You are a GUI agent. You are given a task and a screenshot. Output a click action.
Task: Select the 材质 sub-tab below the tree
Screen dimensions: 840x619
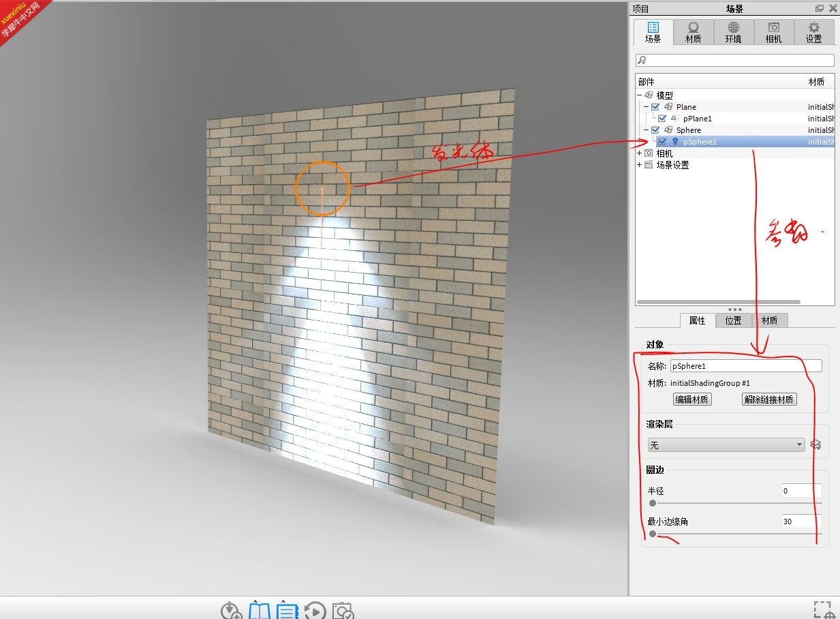pyautogui.click(x=769, y=320)
